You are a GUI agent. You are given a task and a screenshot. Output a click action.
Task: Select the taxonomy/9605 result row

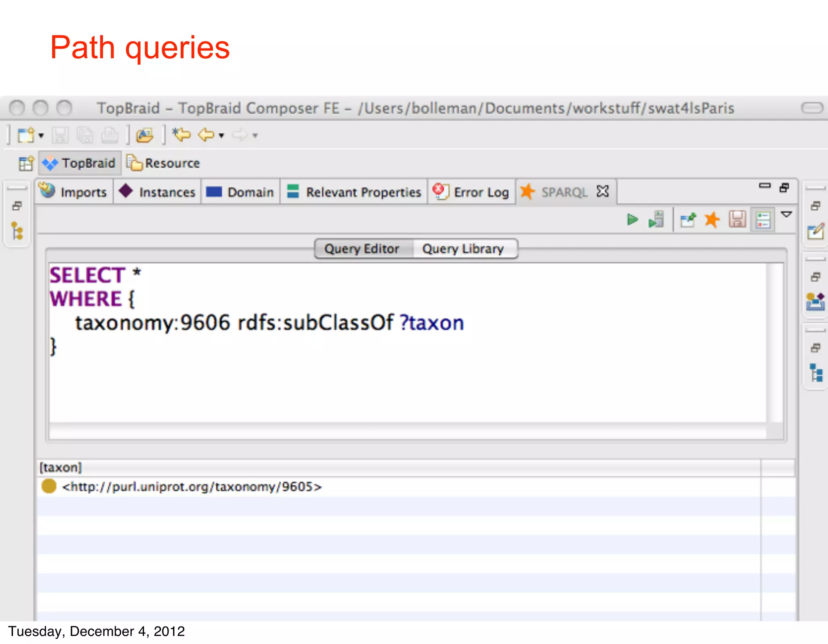coord(192,487)
